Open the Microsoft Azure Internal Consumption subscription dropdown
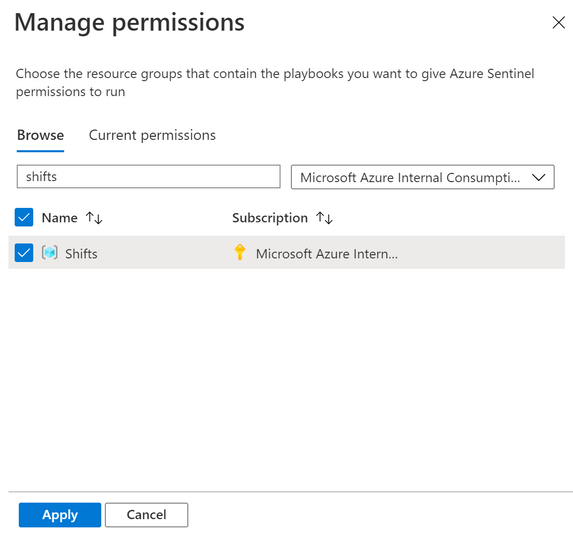This screenshot has height=535, width=573. pos(423,177)
